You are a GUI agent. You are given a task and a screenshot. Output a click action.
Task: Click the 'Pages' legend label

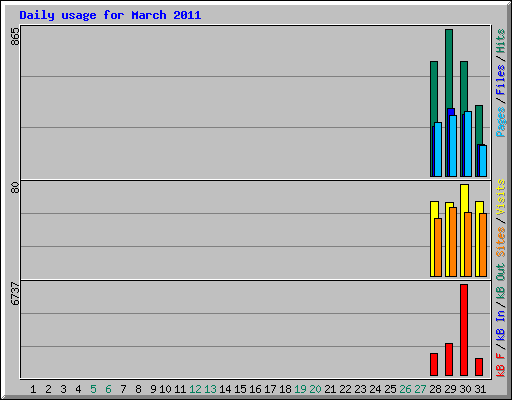point(501,122)
